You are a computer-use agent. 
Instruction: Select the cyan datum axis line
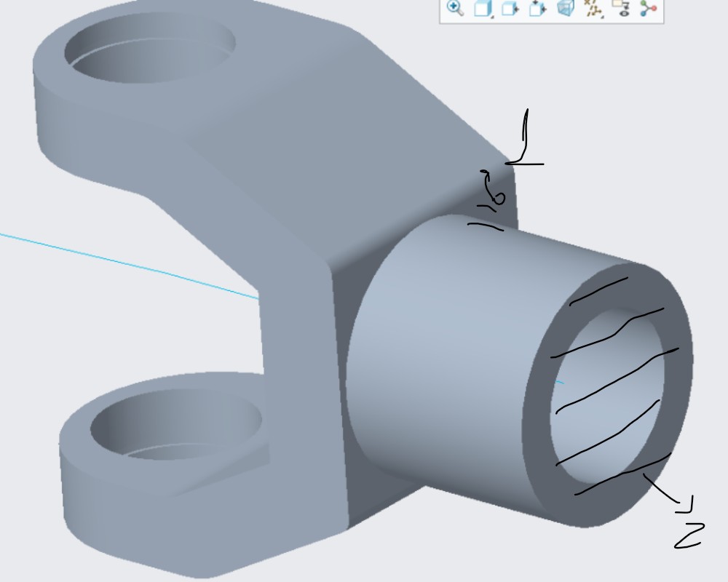pos(131,266)
